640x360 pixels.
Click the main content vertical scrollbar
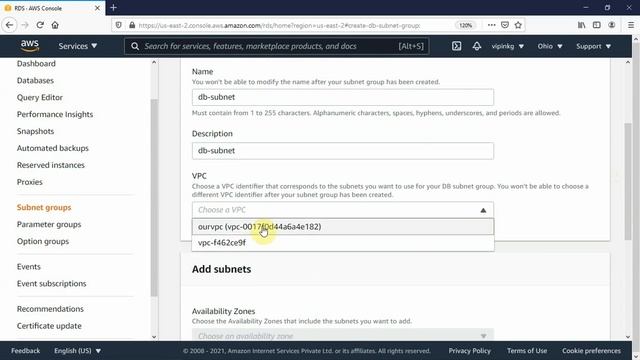[x=628, y=182]
